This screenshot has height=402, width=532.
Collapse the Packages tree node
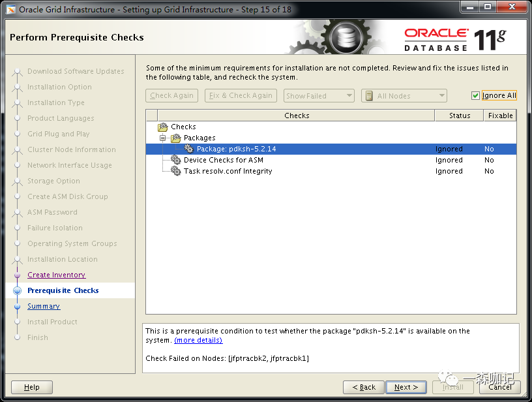tap(163, 138)
